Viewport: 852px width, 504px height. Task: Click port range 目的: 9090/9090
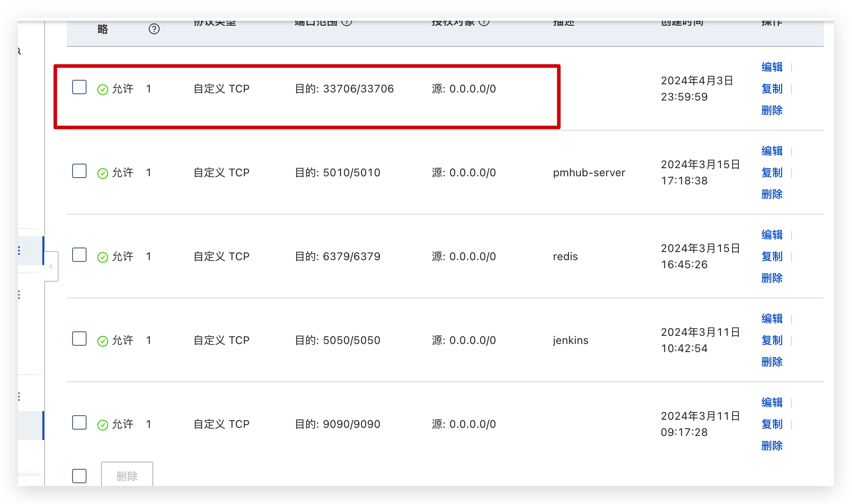[x=338, y=424]
